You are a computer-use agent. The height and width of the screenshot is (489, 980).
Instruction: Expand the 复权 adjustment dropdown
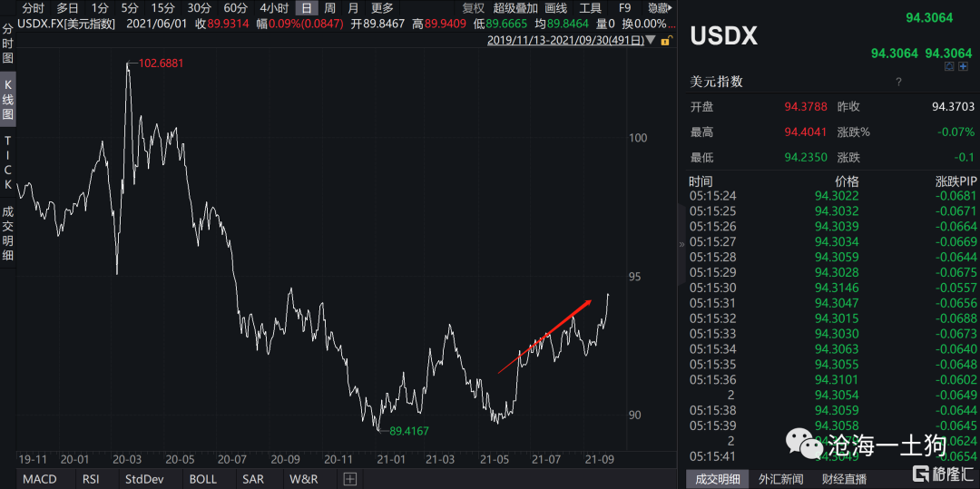tap(474, 8)
